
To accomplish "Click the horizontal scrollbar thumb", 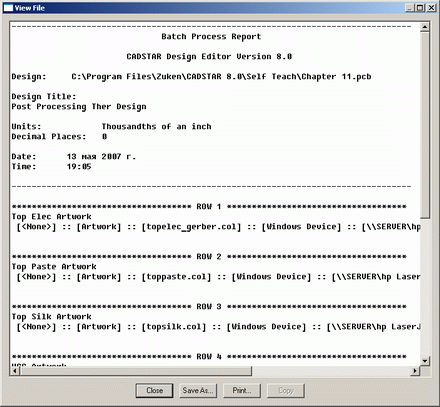I will [136, 371].
